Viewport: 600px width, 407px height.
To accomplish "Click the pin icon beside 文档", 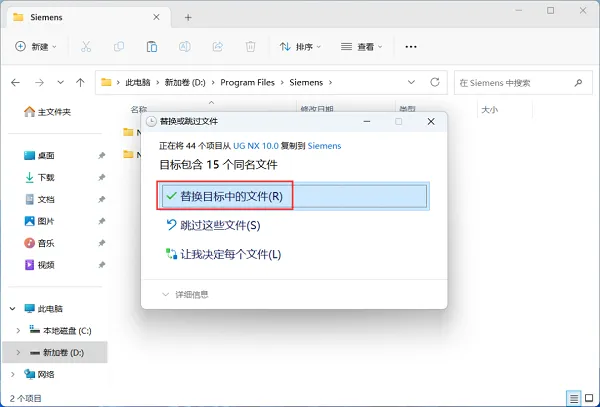I will point(101,199).
